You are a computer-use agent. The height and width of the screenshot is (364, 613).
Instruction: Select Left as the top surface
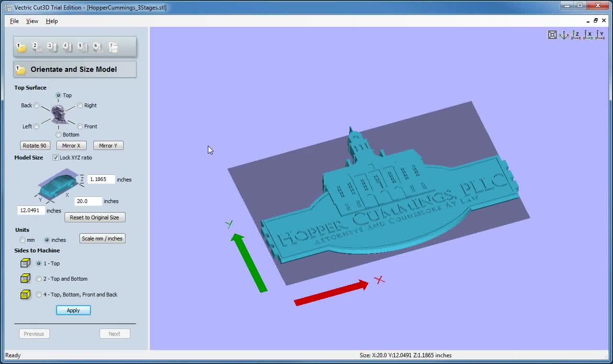(36, 126)
